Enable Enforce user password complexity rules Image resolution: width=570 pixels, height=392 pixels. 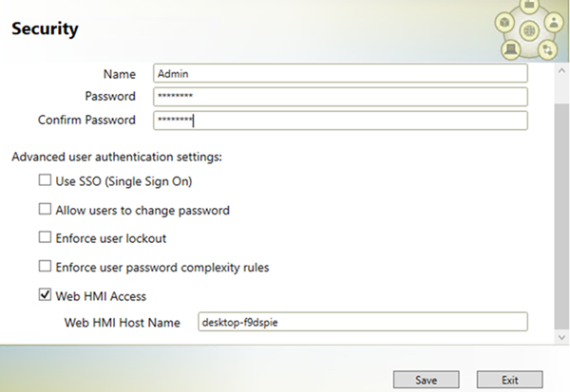[x=45, y=266]
